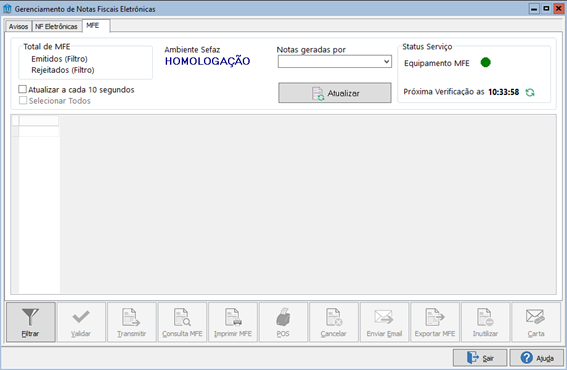This screenshot has width=567, height=370.
Task: Click the 10:33:58 verification time
Action: [503, 92]
